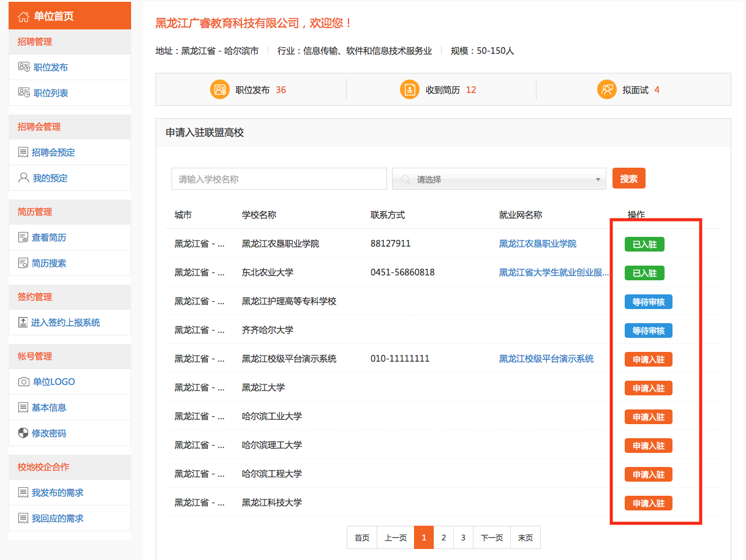Image resolution: width=746 pixels, height=560 pixels.
Task: Open the 请选择 dropdown
Action: [499, 179]
